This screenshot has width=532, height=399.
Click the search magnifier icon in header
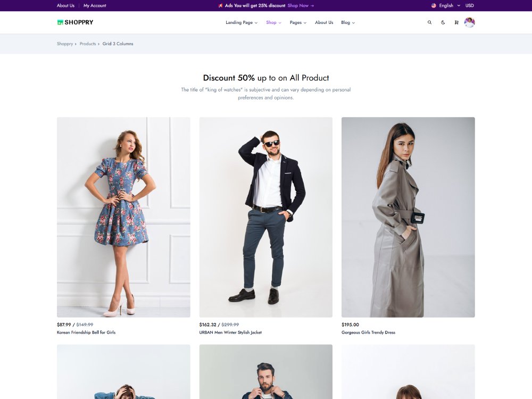tap(429, 22)
